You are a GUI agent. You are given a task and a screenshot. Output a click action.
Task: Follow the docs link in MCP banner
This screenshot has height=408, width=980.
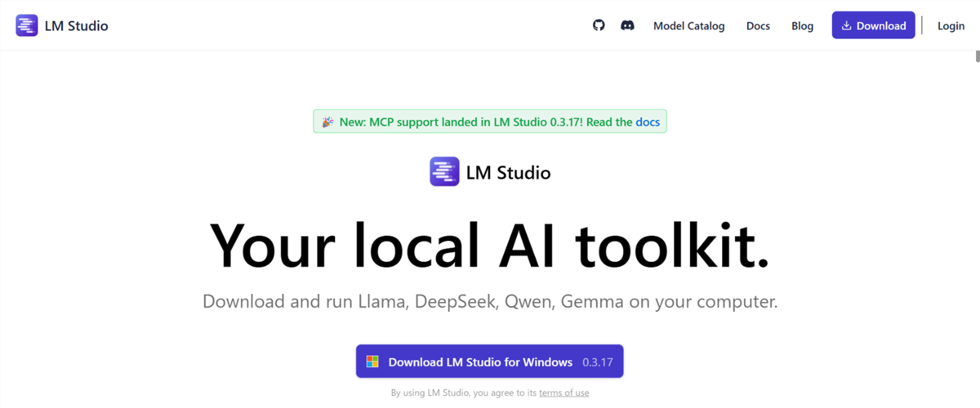[x=648, y=122]
